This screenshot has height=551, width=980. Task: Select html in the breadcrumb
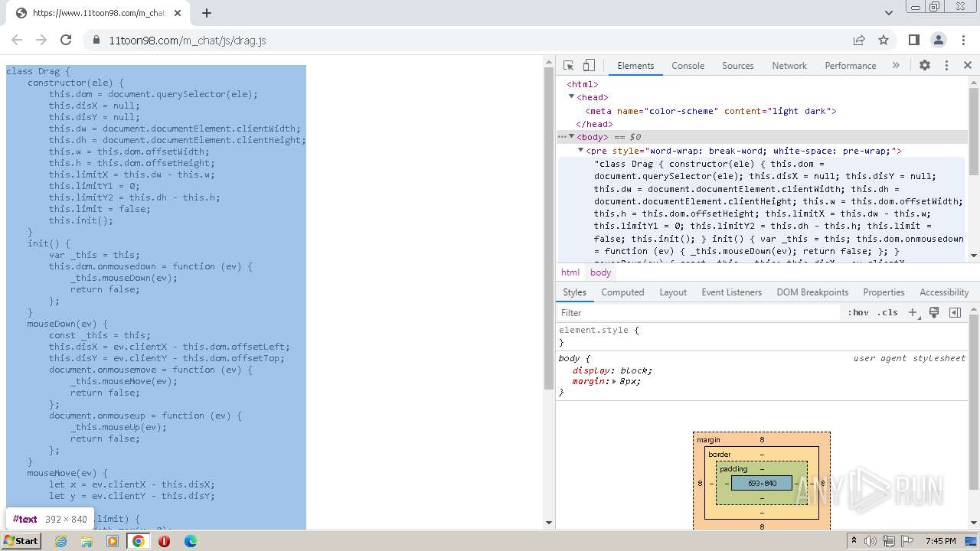(x=570, y=272)
